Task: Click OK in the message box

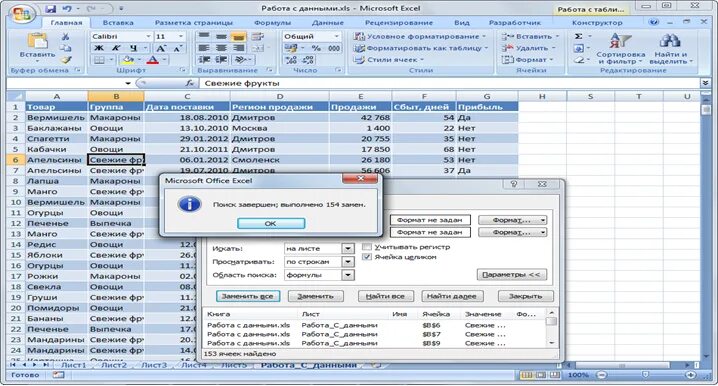Action: click(271, 223)
